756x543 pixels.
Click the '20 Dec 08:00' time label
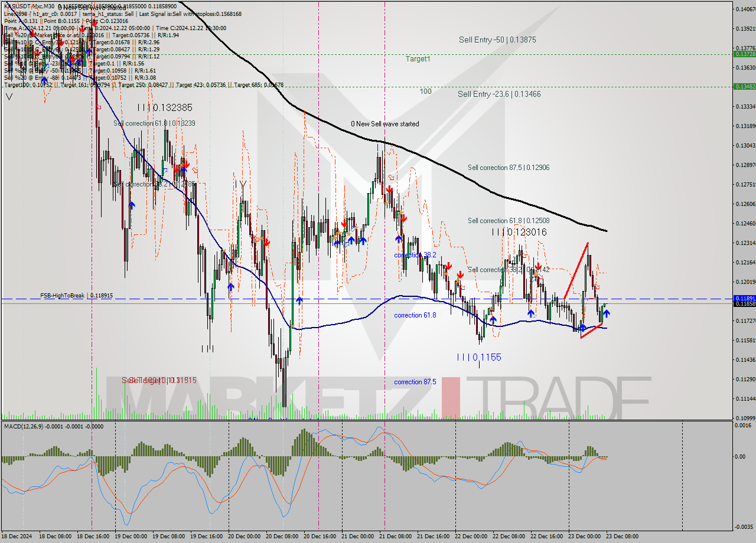282,537
